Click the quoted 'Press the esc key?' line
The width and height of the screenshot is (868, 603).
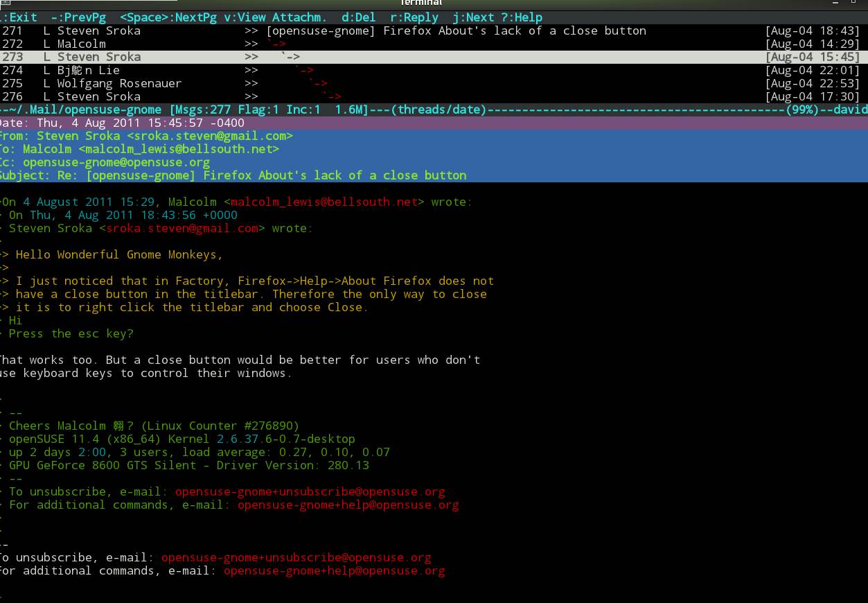click(71, 333)
